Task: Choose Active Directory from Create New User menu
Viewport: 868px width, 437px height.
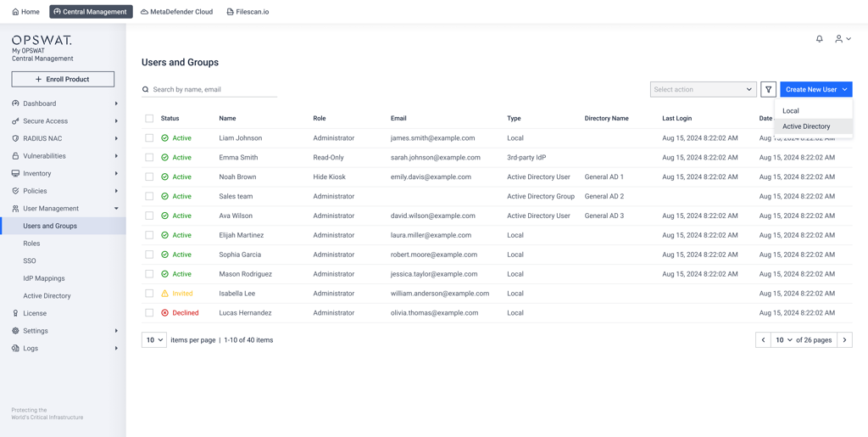Action: click(814, 126)
